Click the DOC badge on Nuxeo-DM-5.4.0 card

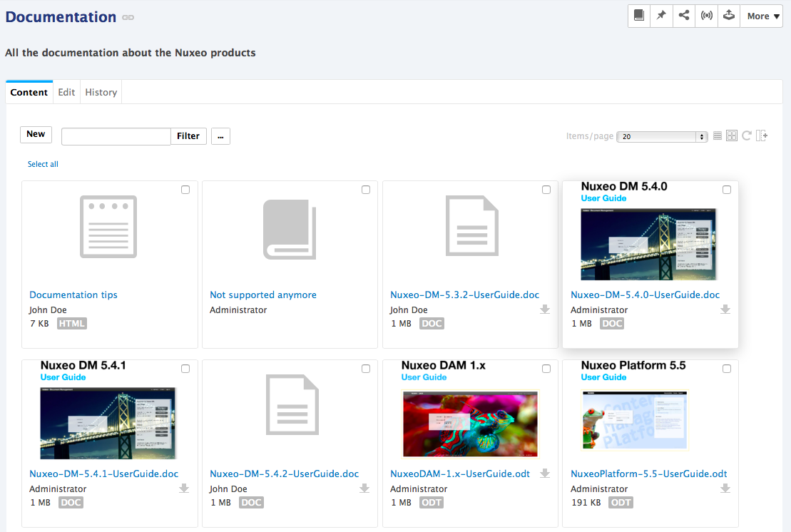pyautogui.click(x=612, y=323)
